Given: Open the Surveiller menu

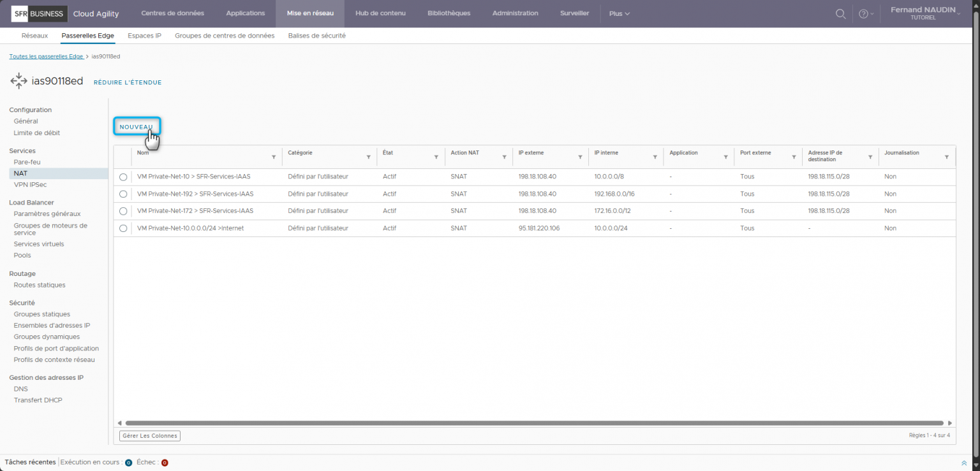Looking at the screenshot, I should pos(574,13).
